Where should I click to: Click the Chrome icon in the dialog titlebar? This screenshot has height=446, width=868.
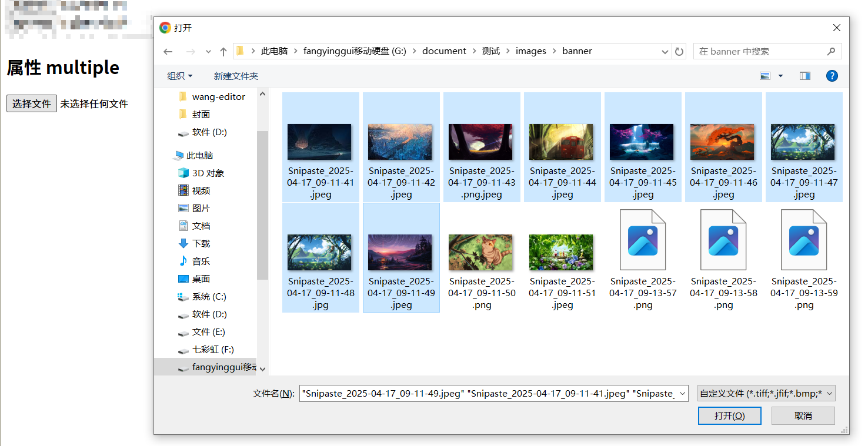pyautogui.click(x=164, y=27)
